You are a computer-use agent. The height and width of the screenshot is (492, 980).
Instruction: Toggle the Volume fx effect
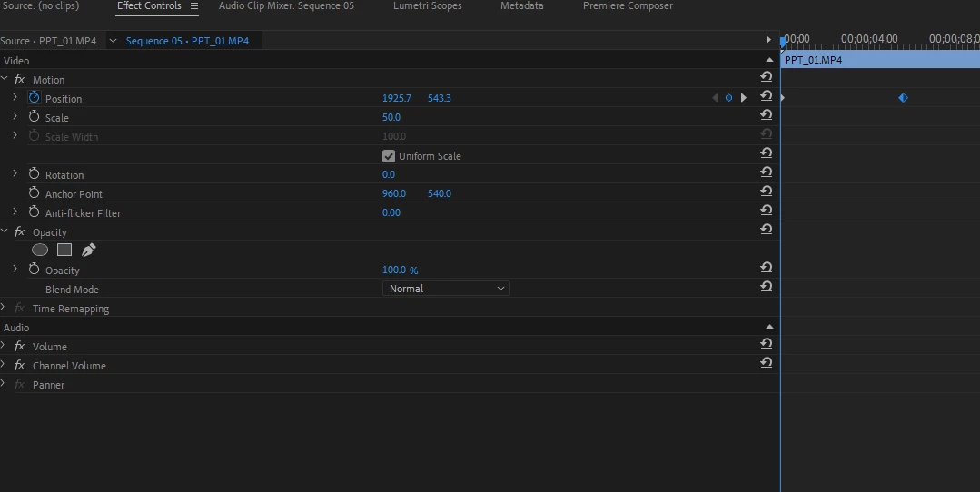tap(19, 346)
